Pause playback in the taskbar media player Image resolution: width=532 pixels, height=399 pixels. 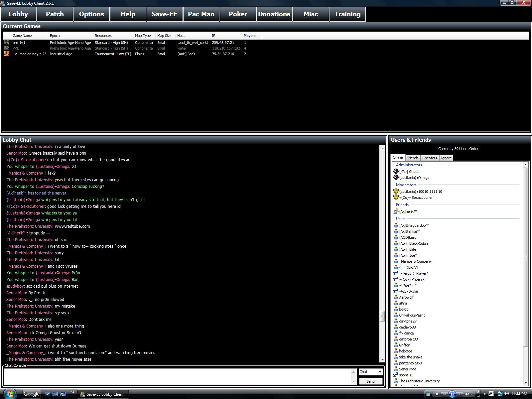tap(452, 394)
